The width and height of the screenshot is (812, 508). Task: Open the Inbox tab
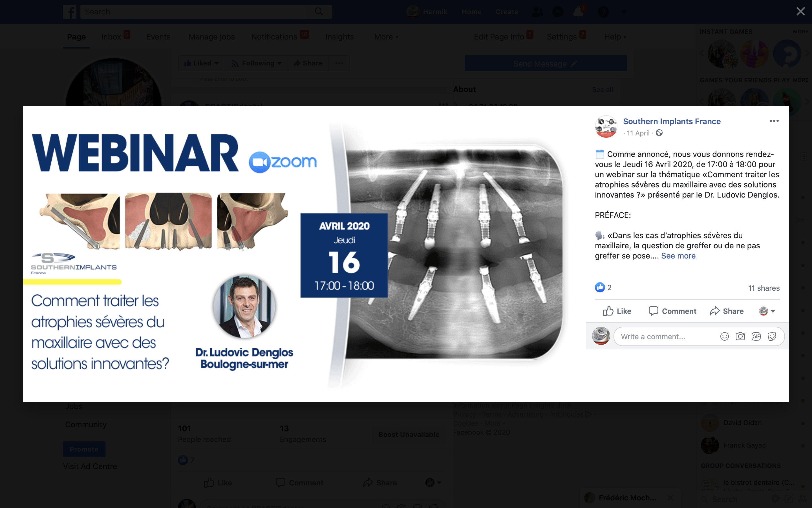pos(111,37)
